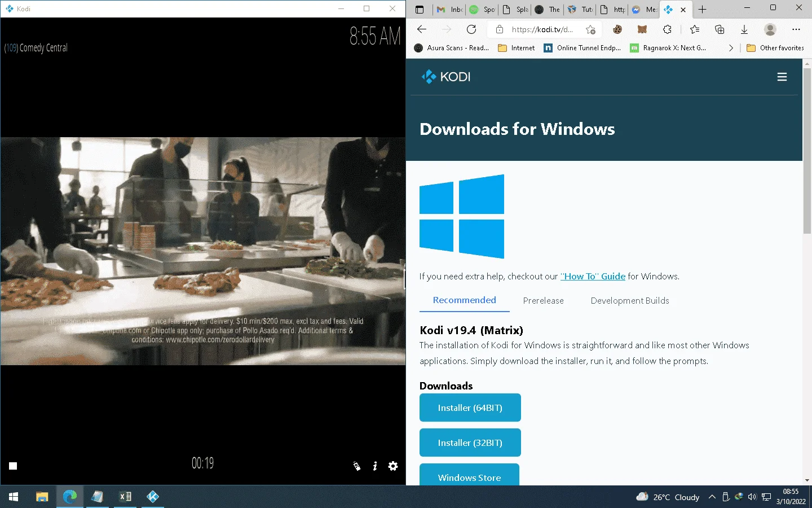Download the Installer (64BIT)
This screenshot has width=812, height=508.
click(470, 408)
